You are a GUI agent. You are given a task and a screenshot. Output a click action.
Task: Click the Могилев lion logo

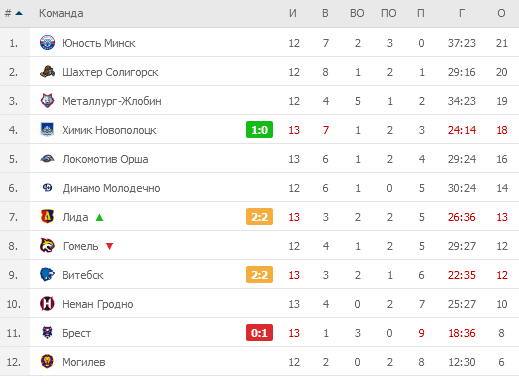(47, 362)
